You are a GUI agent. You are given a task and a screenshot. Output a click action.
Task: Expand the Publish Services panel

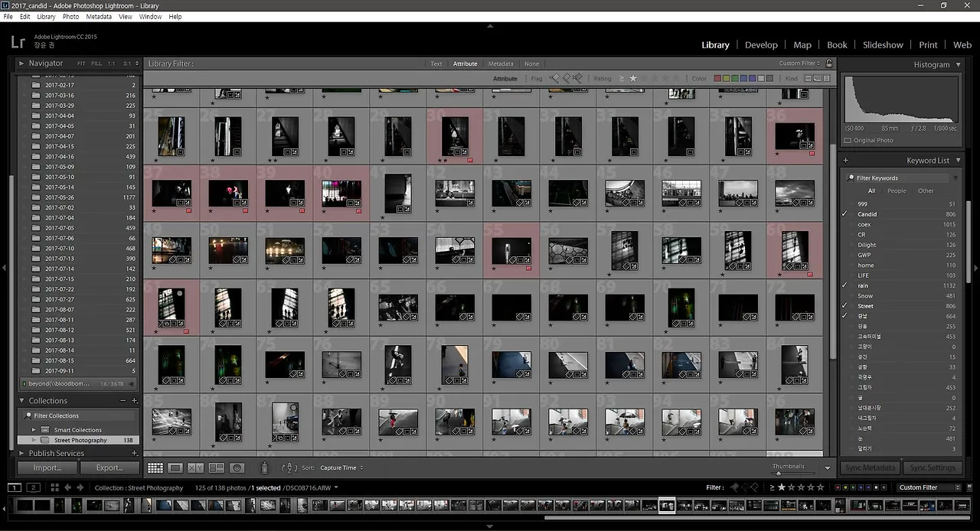tap(21, 453)
